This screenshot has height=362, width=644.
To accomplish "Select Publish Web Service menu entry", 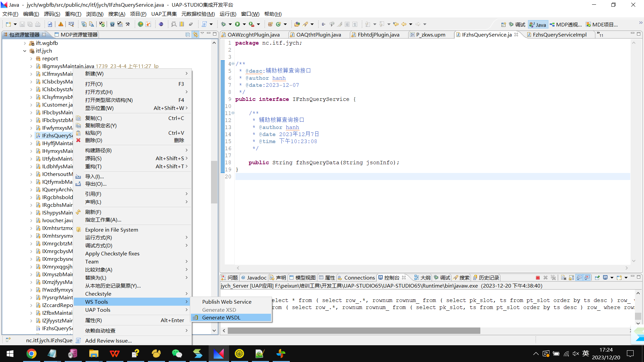I will 231,302.
